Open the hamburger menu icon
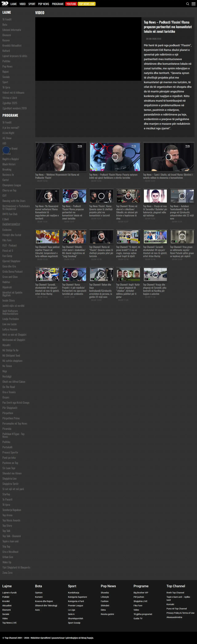This screenshot has height=644, width=197. (x=193, y=4)
